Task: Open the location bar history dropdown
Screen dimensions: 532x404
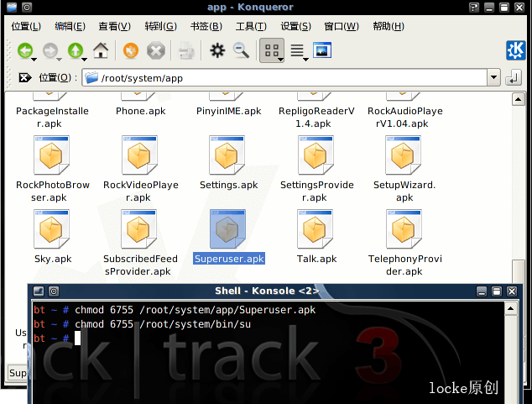Action: tap(493, 78)
